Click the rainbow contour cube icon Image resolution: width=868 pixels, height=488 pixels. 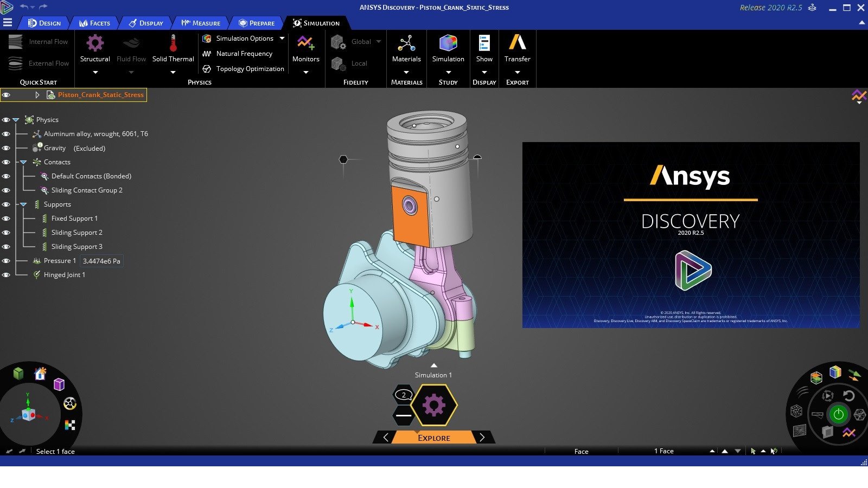tap(835, 372)
